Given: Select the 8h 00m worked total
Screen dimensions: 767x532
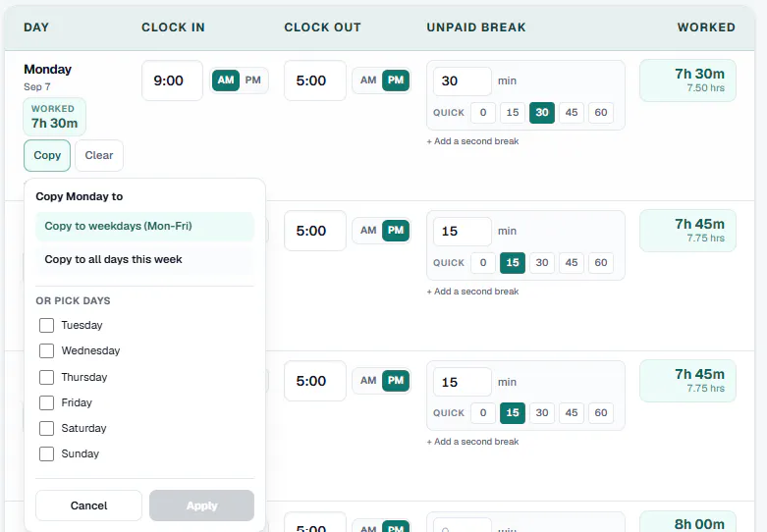Looking at the screenshot, I should tap(687, 522).
